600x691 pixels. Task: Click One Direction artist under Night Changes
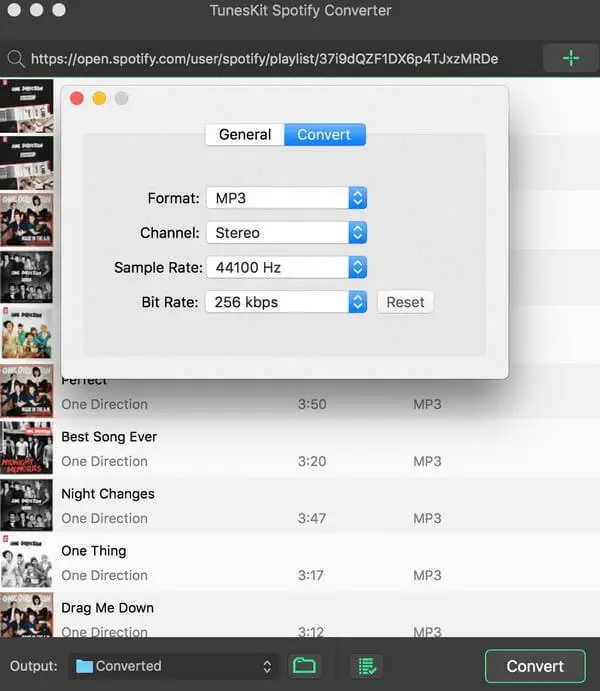104,518
